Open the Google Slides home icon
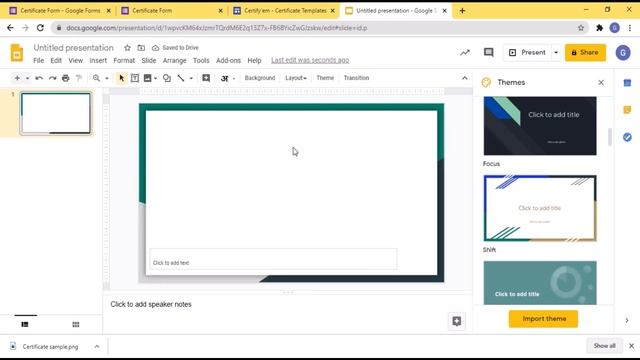The image size is (640, 360). 17,53
